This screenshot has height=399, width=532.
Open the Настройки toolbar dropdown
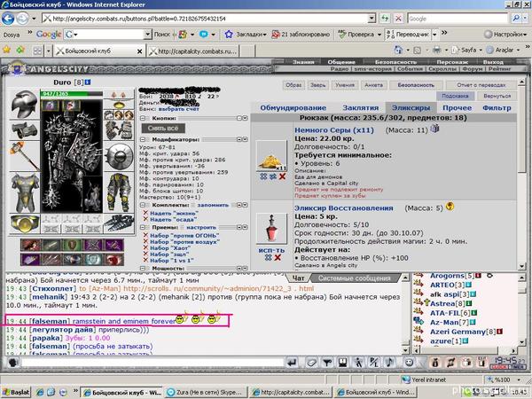[525, 35]
